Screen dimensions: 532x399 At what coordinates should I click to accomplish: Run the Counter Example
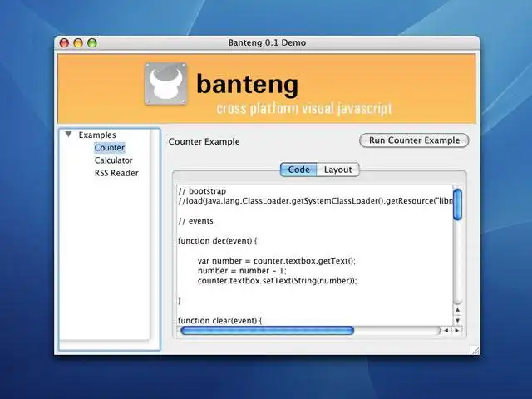(x=414, y=140)
